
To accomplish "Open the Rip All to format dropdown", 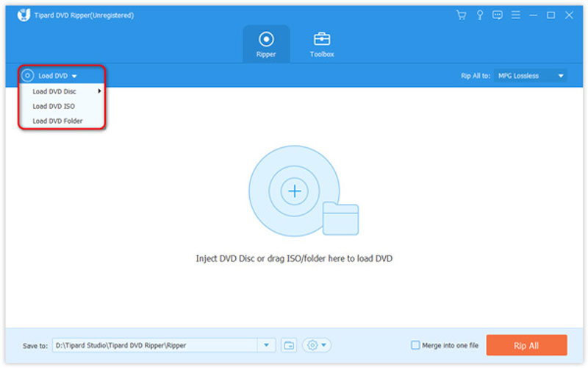I will (529, 75).
